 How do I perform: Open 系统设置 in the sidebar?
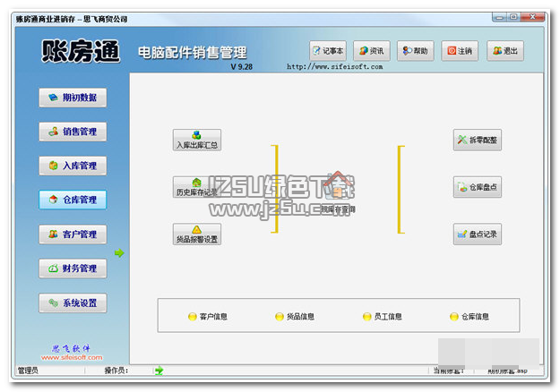point(73,303)
